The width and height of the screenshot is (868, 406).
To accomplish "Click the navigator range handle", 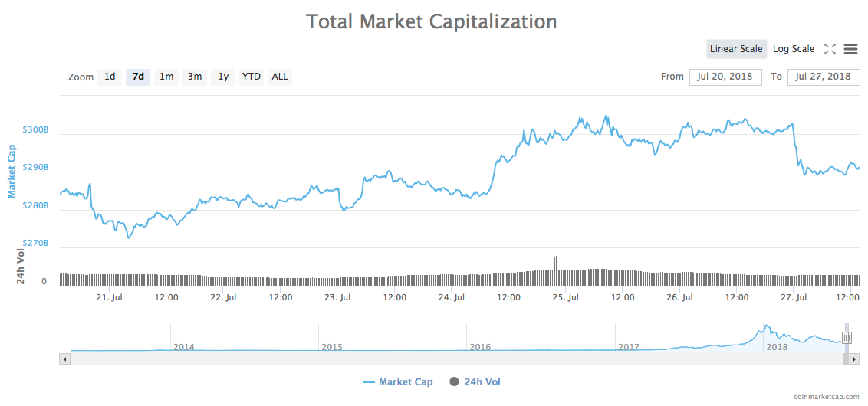I will tap(847, 337).
